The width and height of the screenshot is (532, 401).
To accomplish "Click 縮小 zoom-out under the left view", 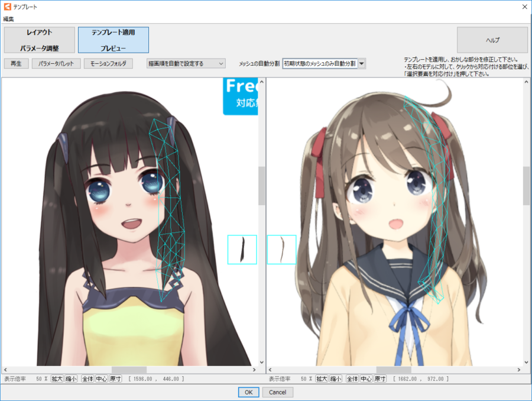I will [71, 379].
